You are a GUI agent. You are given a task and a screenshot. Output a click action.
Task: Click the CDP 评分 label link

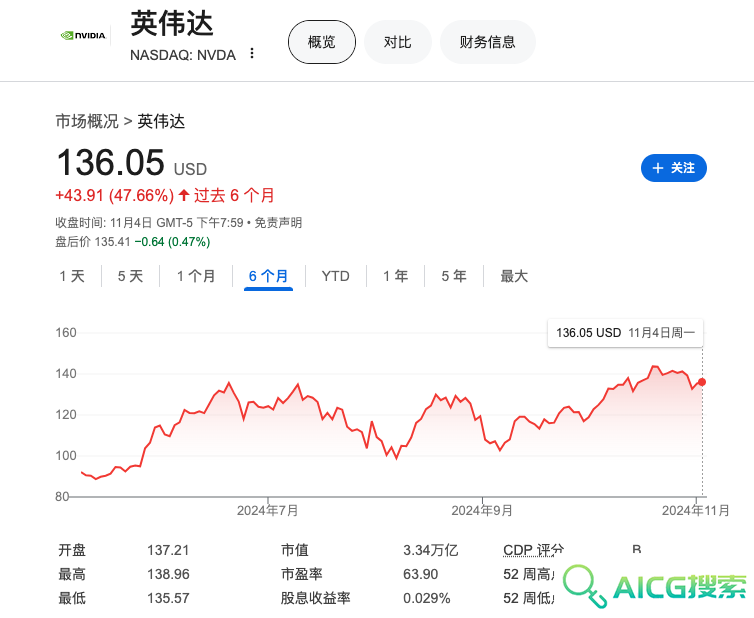click(x=533, y=550)
